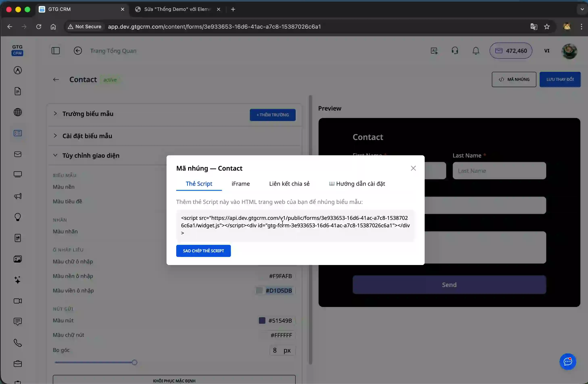
Task: Select the globe icon in sidebar
Action: [18, 112]
